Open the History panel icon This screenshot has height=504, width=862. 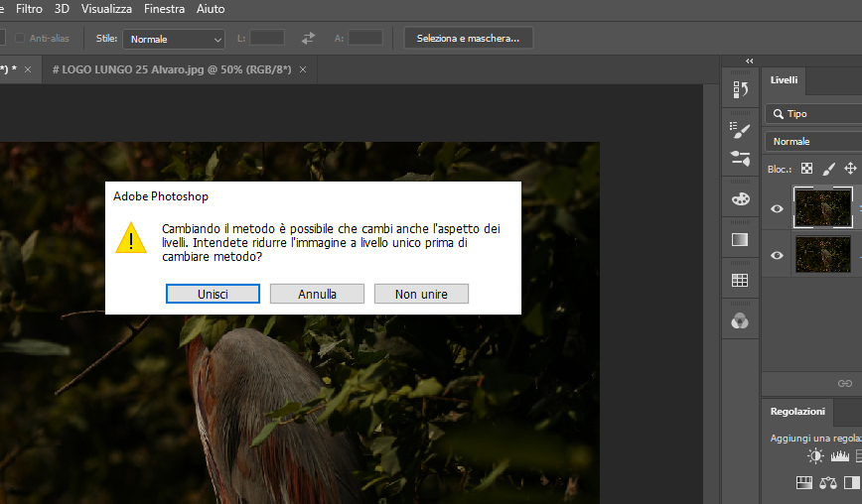coord(740,89)
